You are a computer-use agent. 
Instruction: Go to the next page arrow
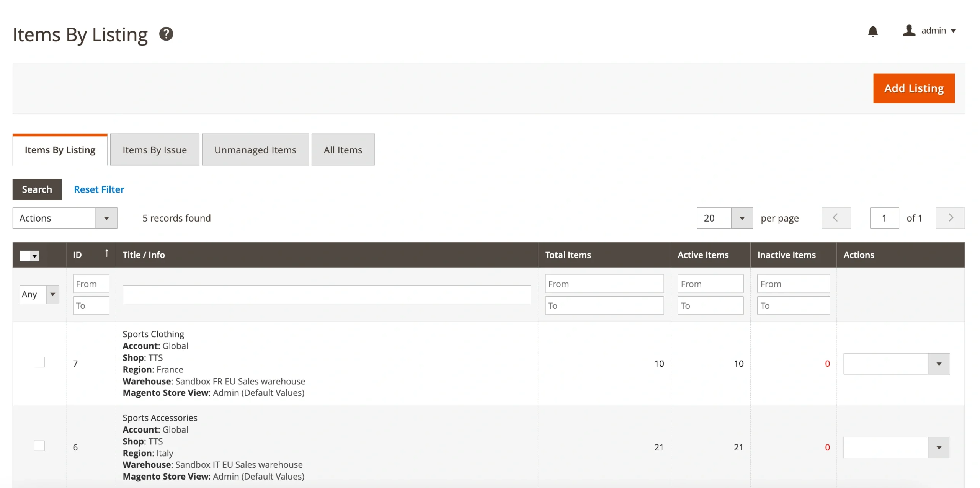coord(950,218)
